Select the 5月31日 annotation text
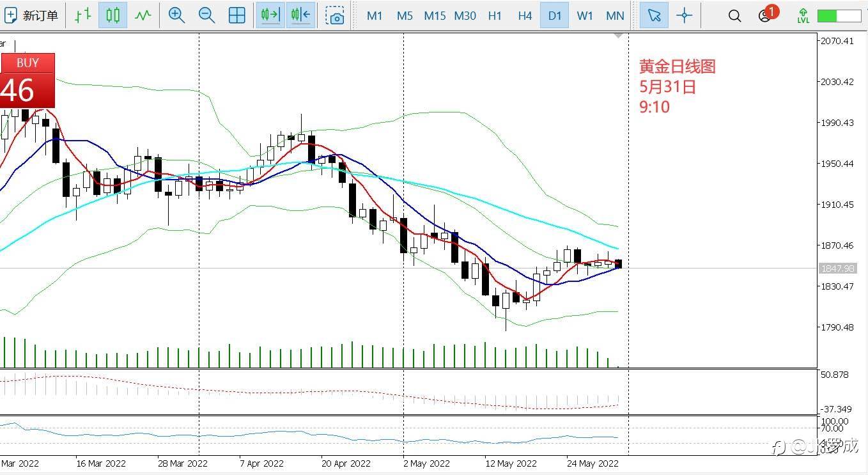The image size is (868, 475). 667,86
